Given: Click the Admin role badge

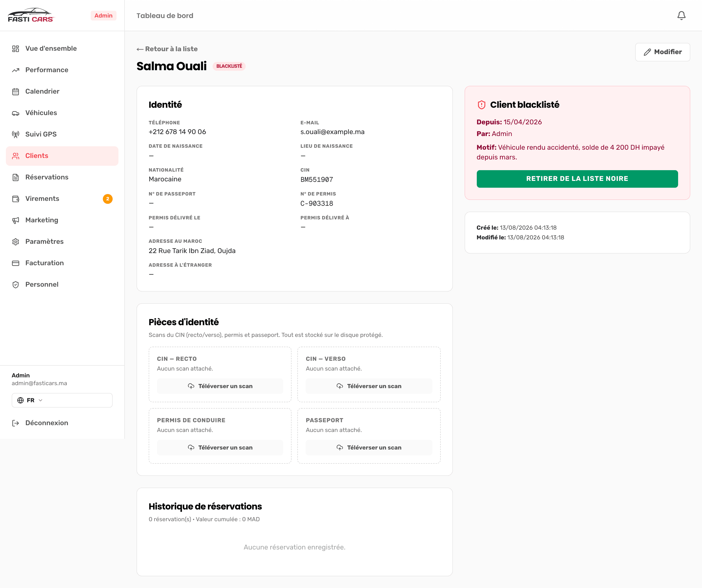Looking at the screenshot, I should (103, 16).
